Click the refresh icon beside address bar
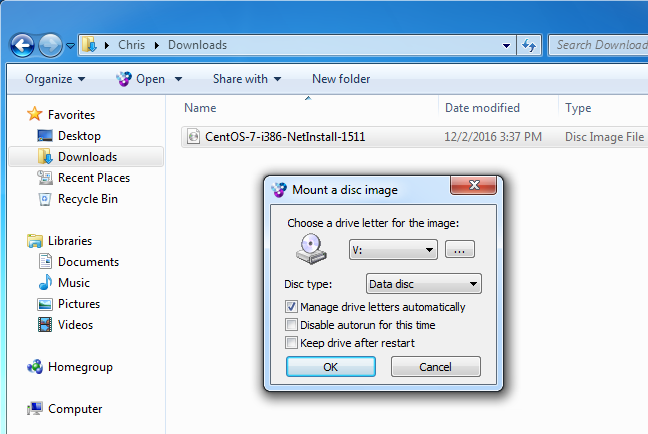 [x=530, y=45]
